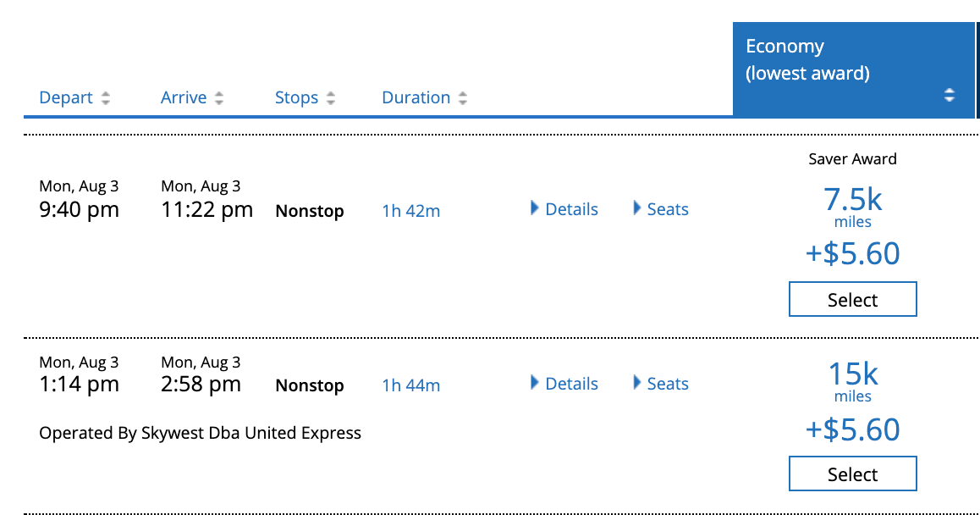Screen dimensions: 980x515
Task: Show Seats for the 1:14 pm flight
Action: [x=661, y=384]
